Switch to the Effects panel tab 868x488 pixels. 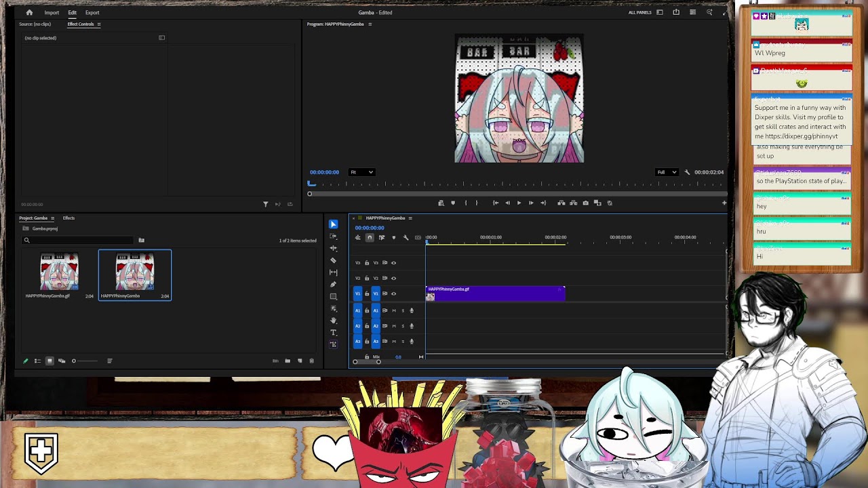point(68,218)
